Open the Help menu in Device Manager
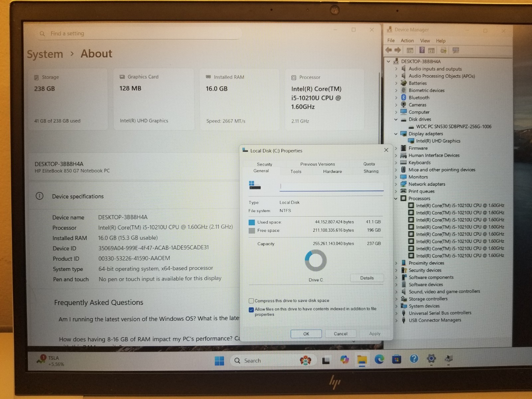 [441, 41]
